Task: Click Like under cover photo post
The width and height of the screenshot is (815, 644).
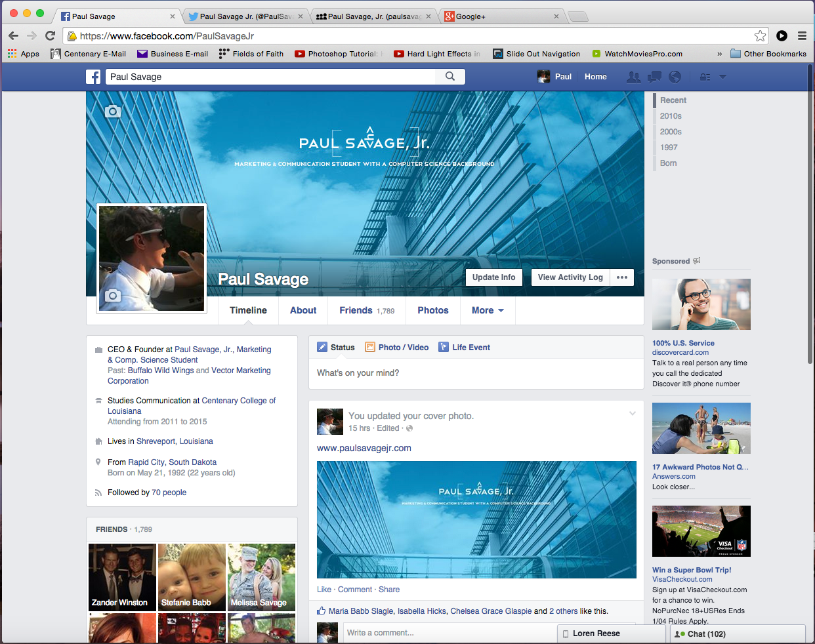Action: tap(324, 590)
